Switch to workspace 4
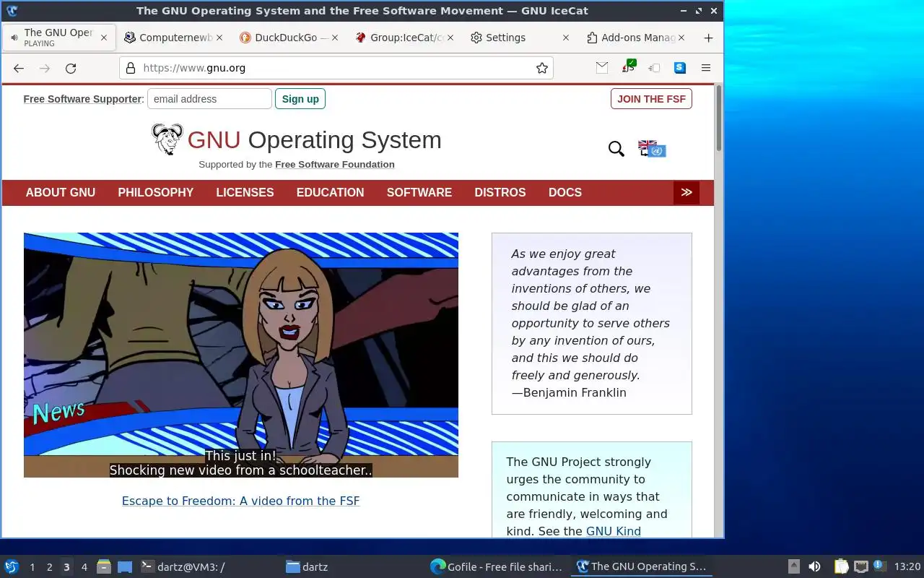The width and height of the screenshot is (924, 578). pos(84,567)
